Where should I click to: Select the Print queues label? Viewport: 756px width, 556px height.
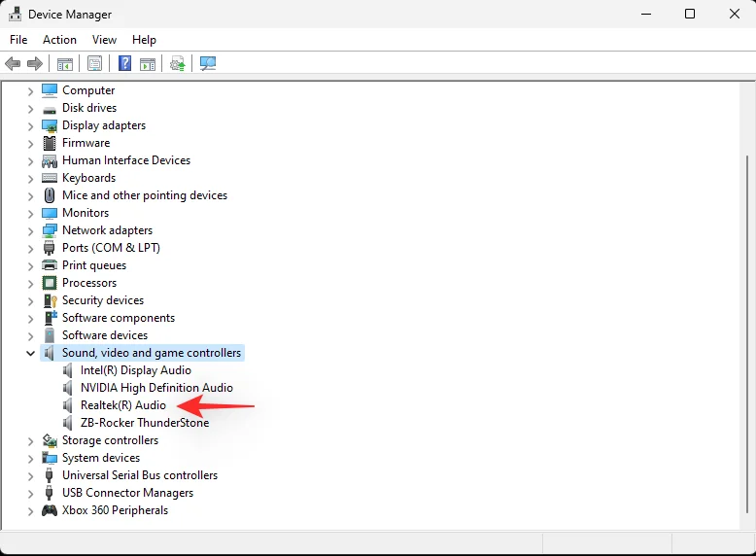[94, 265]
